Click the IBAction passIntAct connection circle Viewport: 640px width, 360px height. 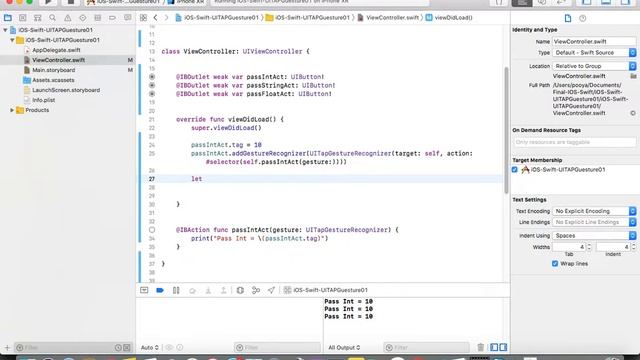tap(152, 230)
